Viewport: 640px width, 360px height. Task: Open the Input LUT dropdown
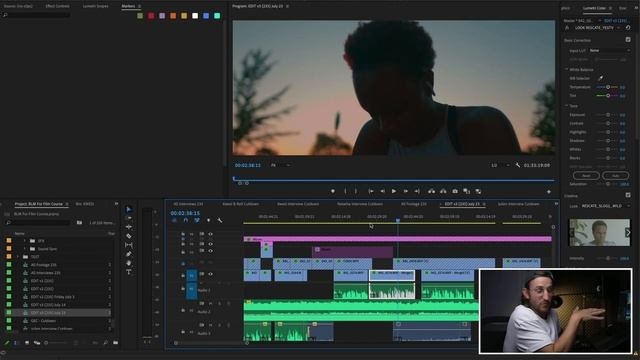pos(609,51)
